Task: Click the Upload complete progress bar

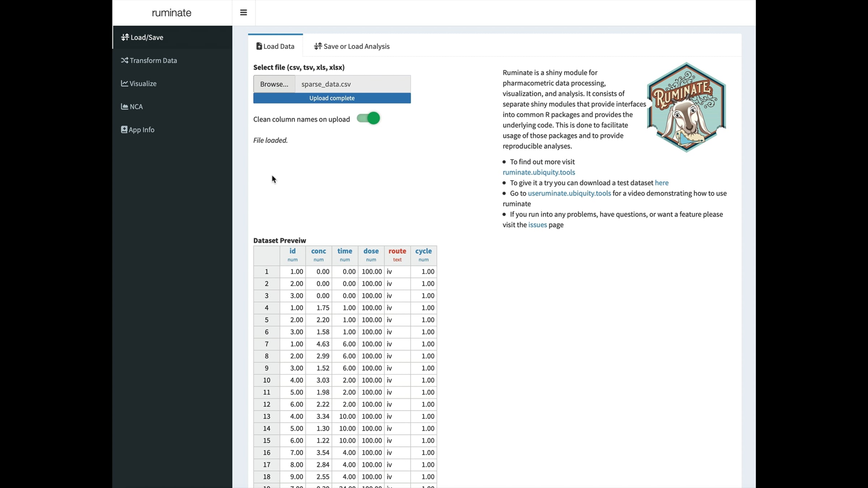Action: click(x=332, y=98)
